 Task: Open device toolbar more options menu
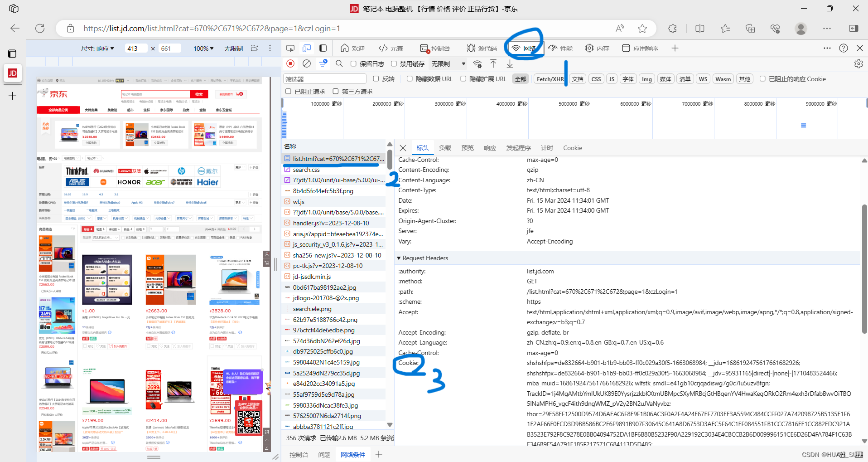[270, 48]
